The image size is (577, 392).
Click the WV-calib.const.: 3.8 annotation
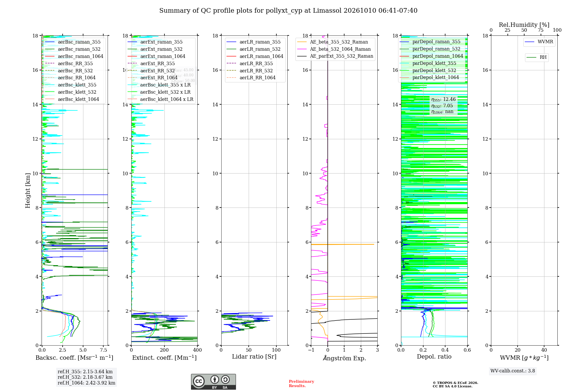click(x=513, y=371)
